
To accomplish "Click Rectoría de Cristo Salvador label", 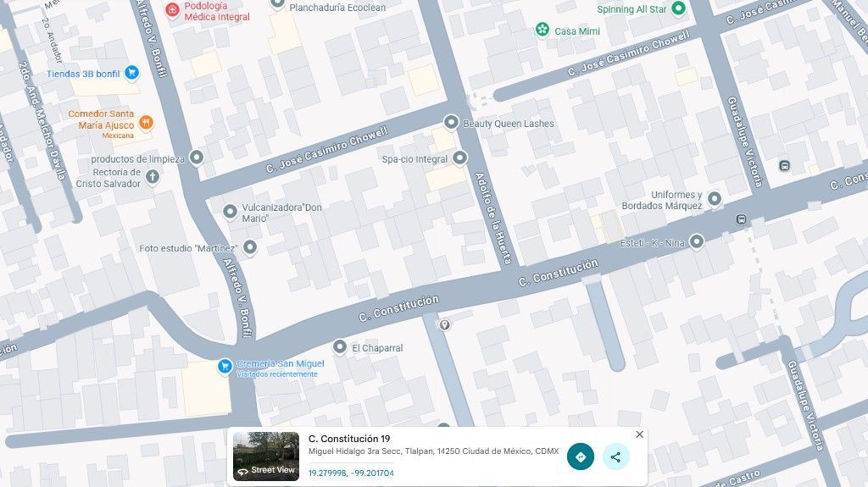I will tap(108, 178).
